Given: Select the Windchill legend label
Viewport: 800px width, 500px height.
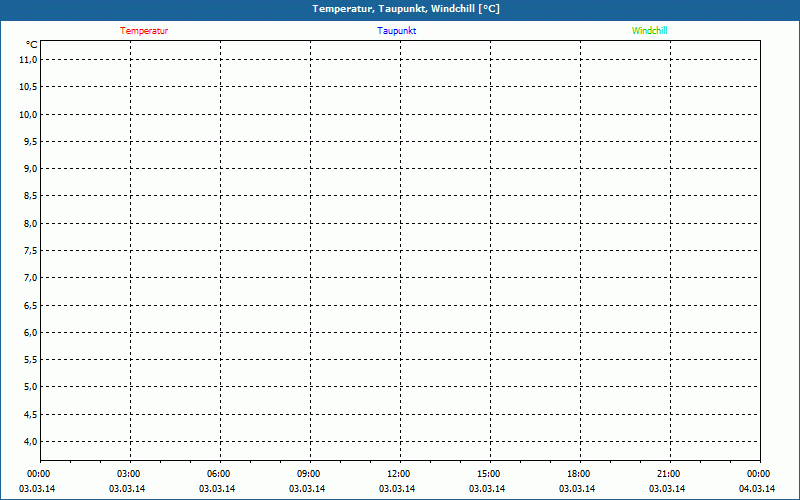Looking at the screenshot, I should click(x=649, y=31).
